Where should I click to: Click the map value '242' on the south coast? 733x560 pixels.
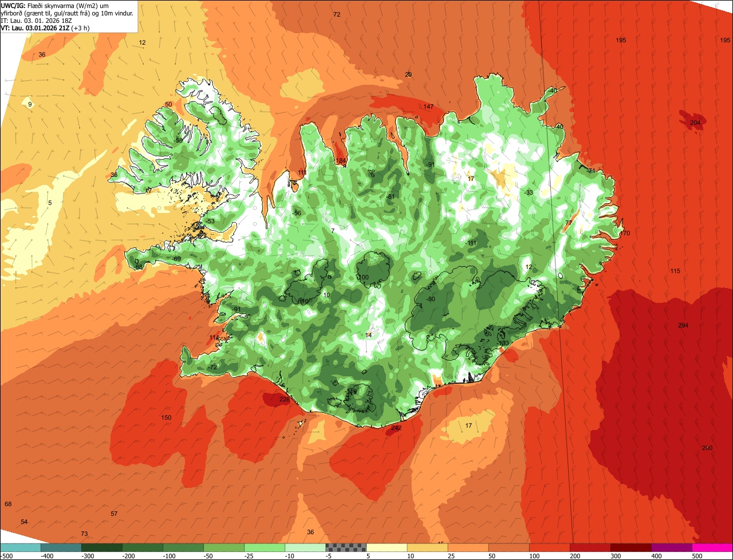pyautogui.click(x=396, y=428)
